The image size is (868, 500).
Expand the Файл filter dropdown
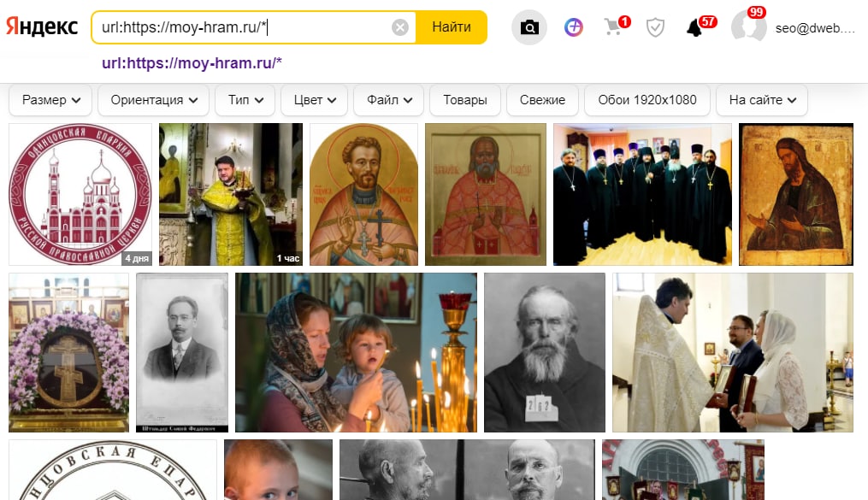pos(388,100)
